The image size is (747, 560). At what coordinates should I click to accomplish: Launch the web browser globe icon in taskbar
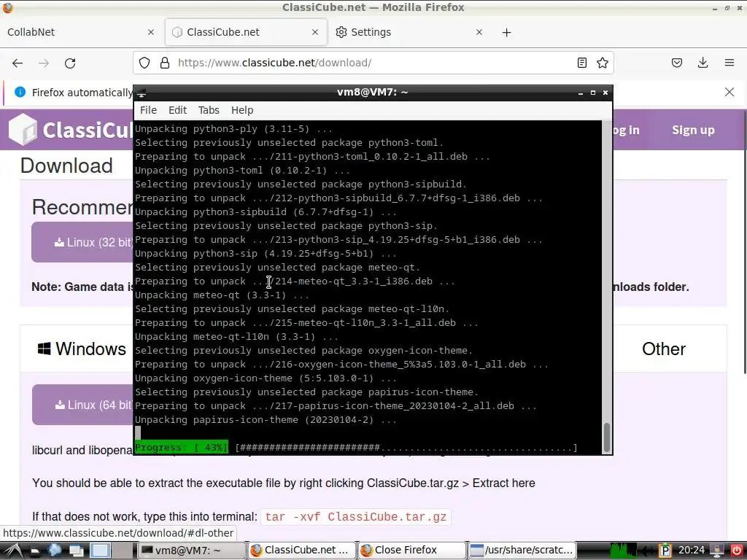click(54, 551)
